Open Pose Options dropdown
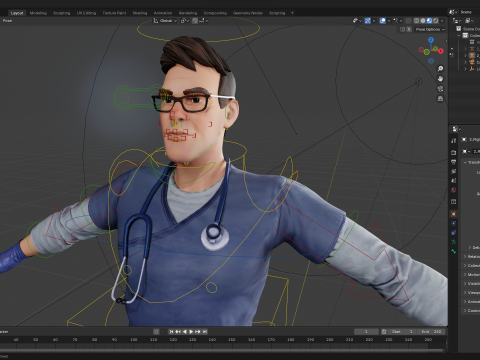This screenshot has width=480, height=360. (x=430, y=29)
